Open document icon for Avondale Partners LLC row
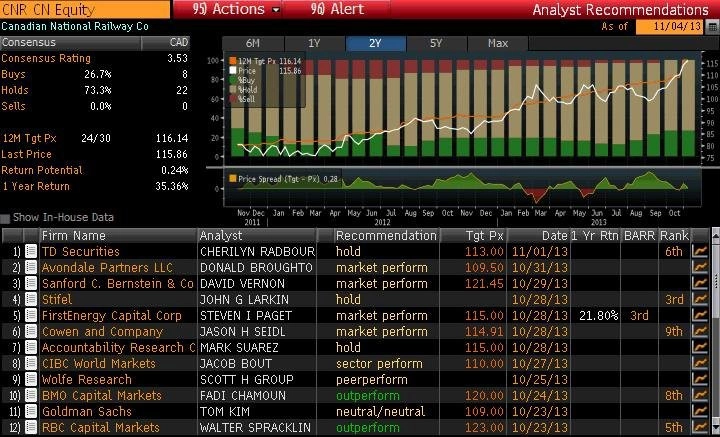Screen dimensions: 720x437 [x=31, y=267]
